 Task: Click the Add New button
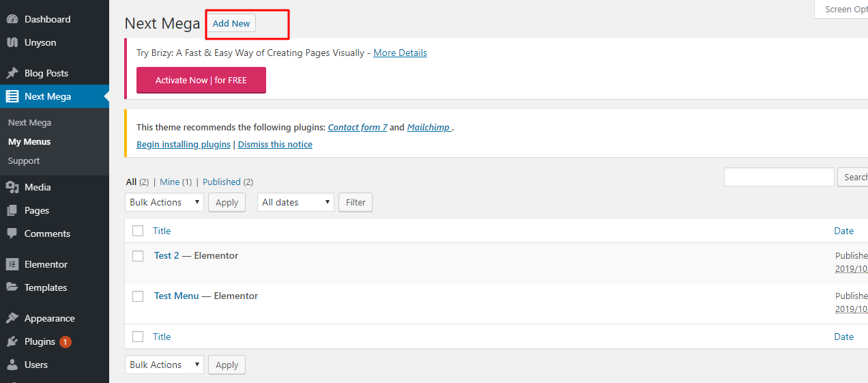tap(231, 23)
